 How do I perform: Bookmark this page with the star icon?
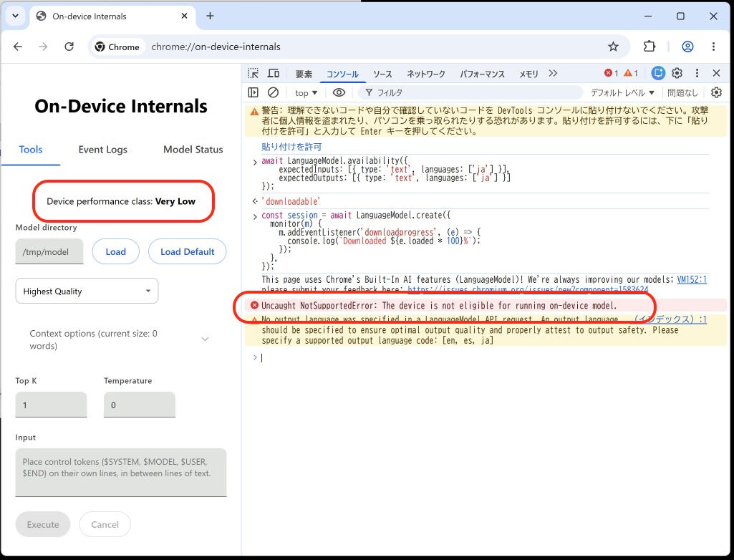613,47
